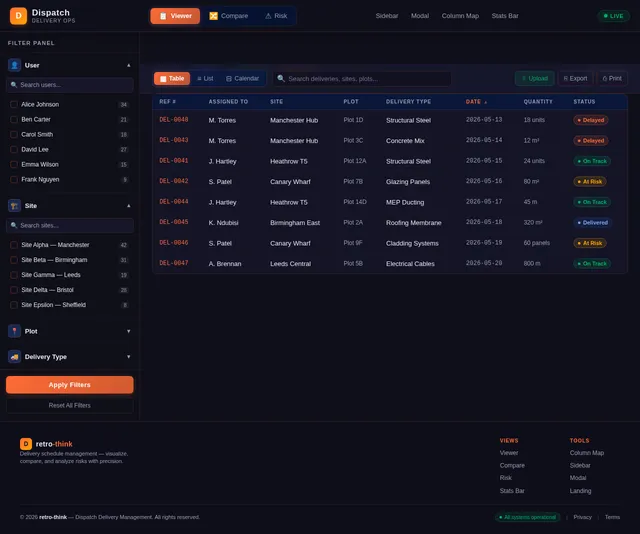640x534 pixels.
Task: Enable the Site Gamma — Leeds checkbox
Action: [x=13, y=275]
